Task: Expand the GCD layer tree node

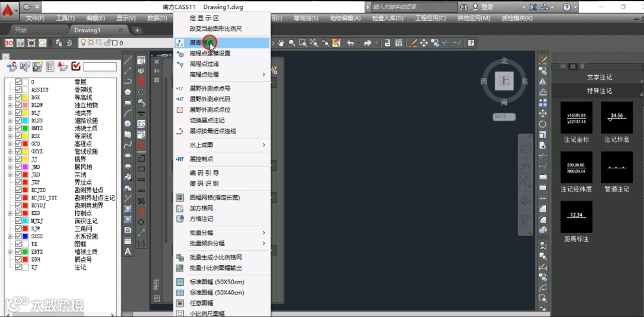Action: (x=10, y=143)
